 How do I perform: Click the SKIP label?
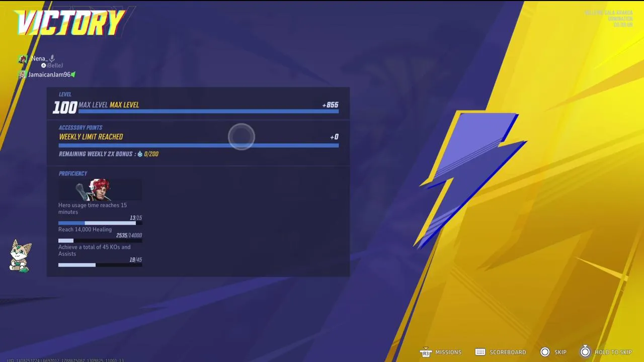tap(560, 352)
